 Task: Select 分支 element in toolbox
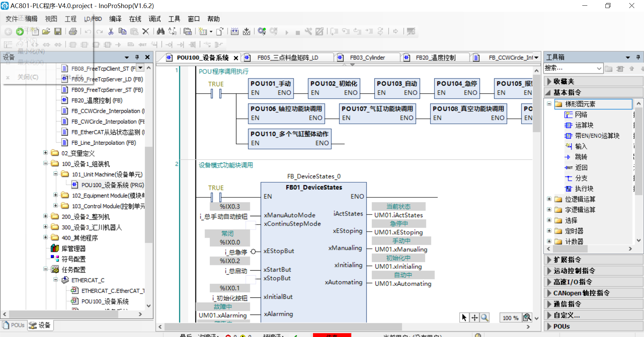click(x=576, y=178)
